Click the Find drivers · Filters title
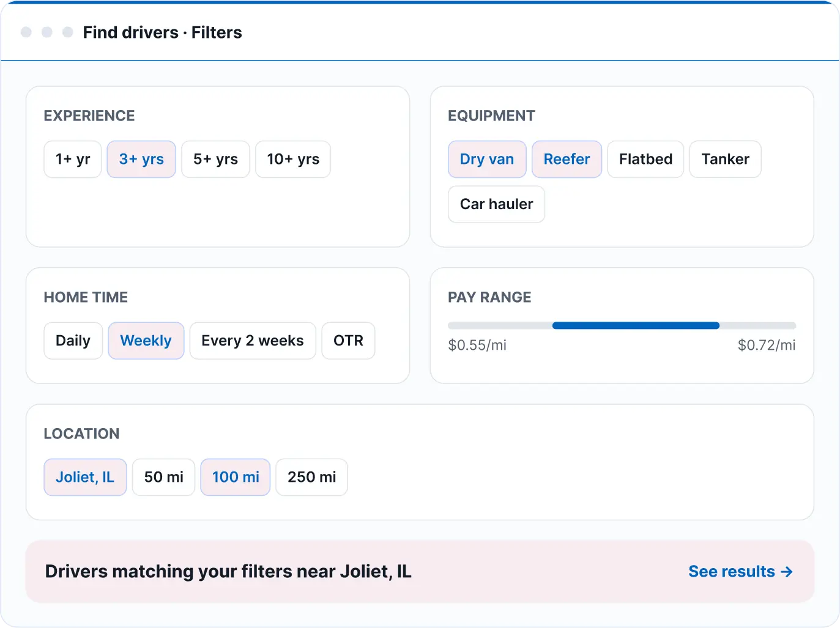This screenshot has width=840, height=628. [162, 32]
